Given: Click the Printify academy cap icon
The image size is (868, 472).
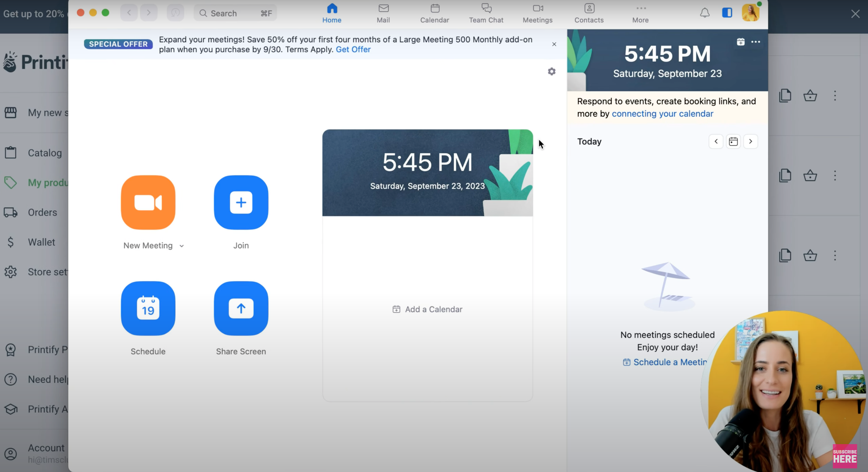Looking at the screenshot, I should tap(10, 409).
